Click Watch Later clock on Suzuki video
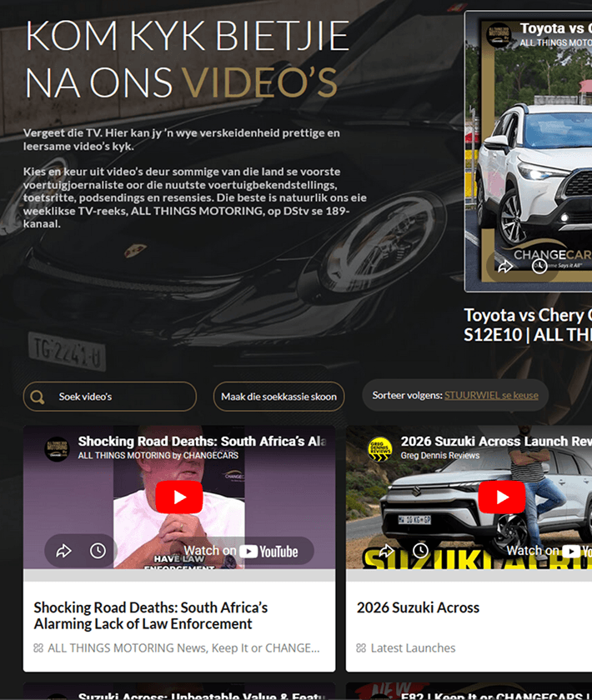The image size is (592, 700). point(420,551)
